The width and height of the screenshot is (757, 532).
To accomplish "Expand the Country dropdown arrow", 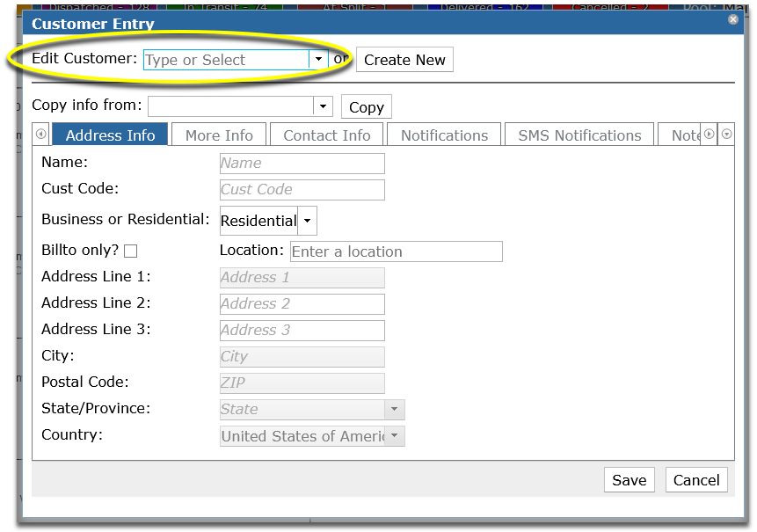I will [395, 436].
